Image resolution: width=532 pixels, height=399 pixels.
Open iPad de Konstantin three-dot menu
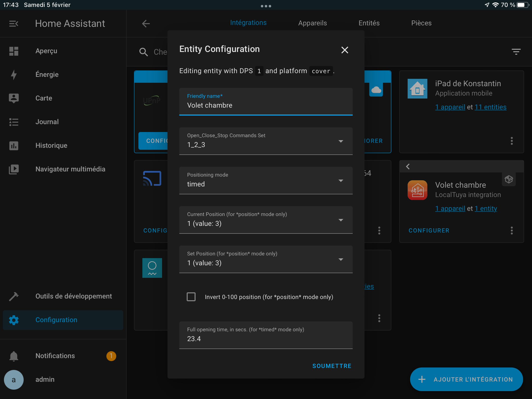pos(512,141)
